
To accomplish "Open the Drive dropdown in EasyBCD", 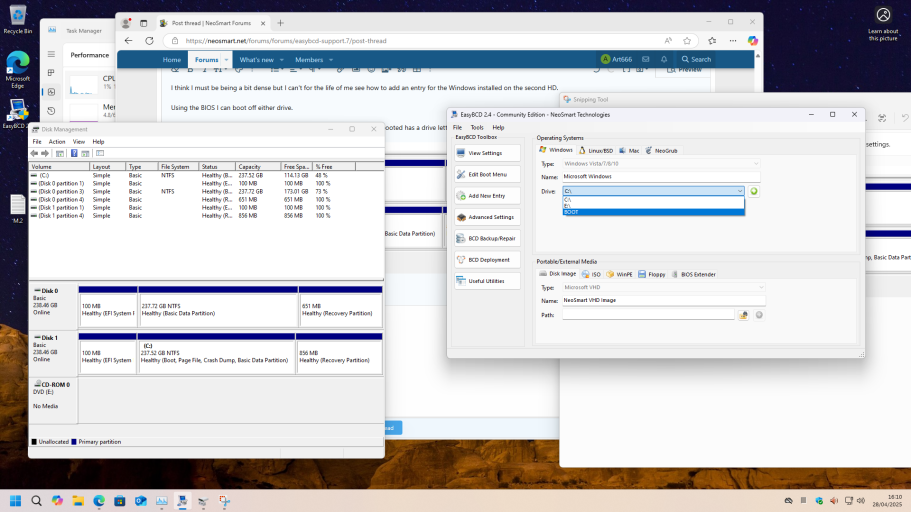I will tap(740, 191).
